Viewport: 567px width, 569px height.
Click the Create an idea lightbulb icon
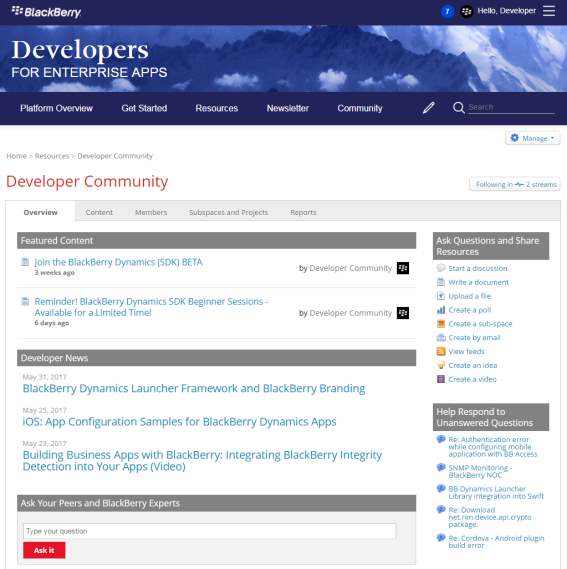pos(441,365)
